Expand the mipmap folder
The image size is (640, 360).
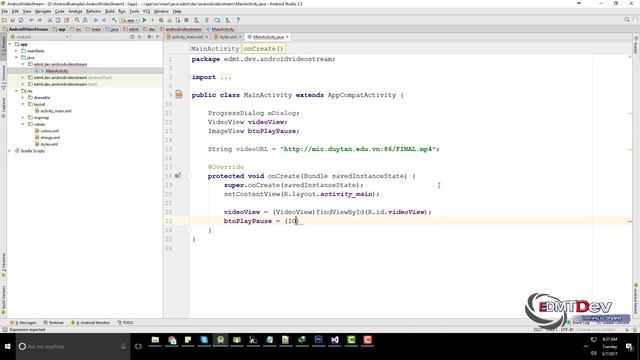coord(23,118)
